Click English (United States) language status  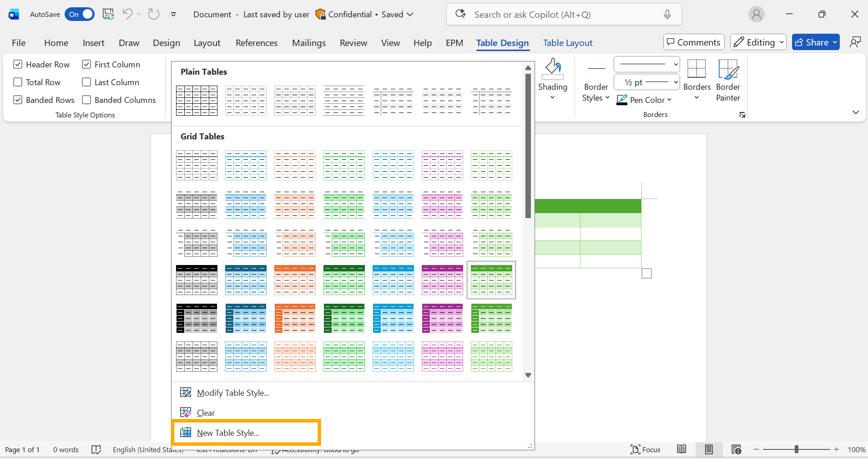click(x=148, y=449)
